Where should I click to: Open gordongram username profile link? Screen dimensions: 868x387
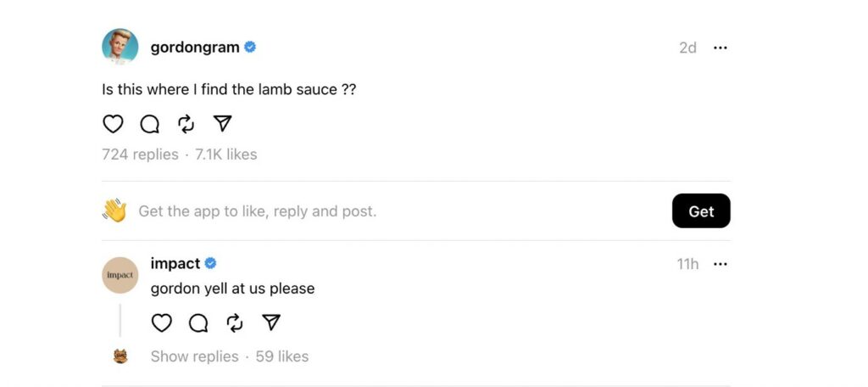tap(194, 48)
